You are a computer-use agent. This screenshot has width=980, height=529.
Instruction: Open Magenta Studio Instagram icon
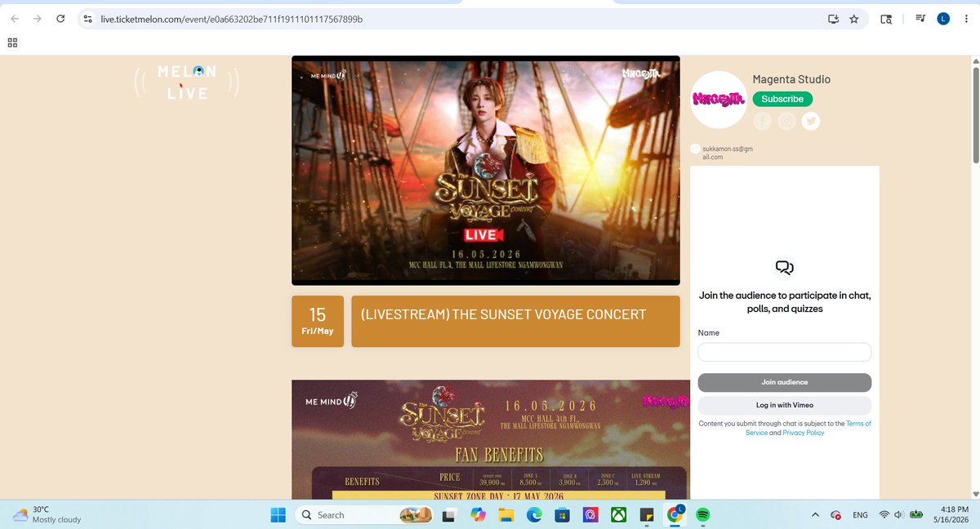click(786, 122)
